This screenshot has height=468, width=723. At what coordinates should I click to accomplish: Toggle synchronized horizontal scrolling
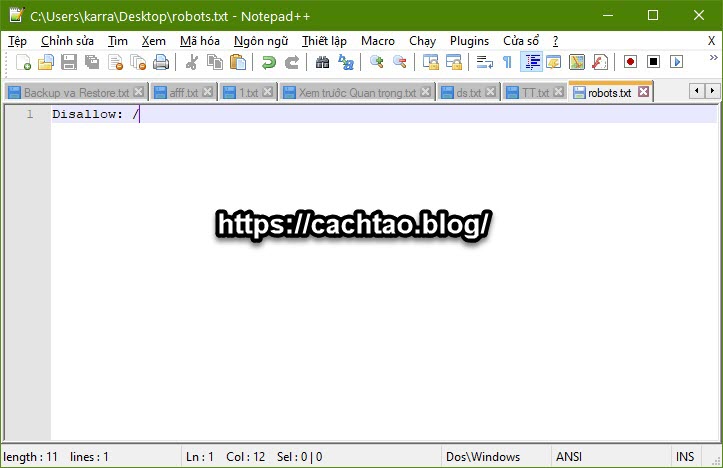454,62
